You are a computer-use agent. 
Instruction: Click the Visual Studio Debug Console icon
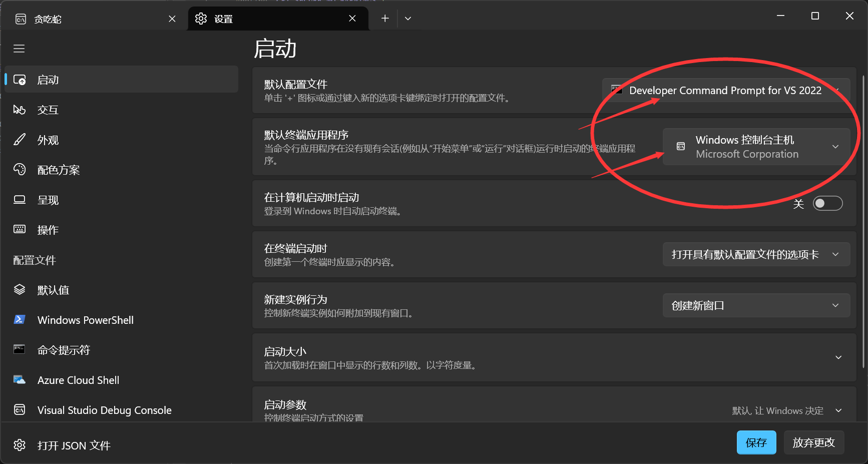tap(20, 409)
